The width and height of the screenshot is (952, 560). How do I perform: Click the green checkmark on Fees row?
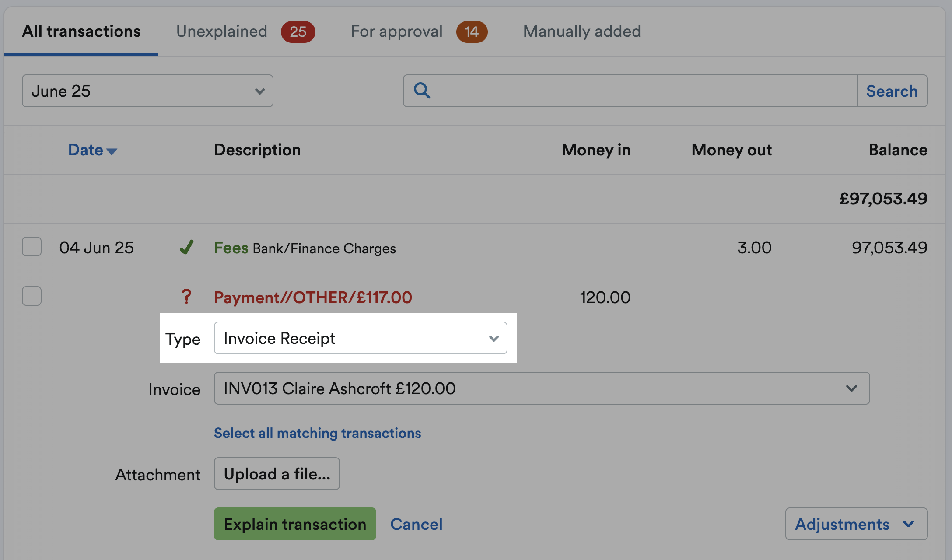point(187,247)
